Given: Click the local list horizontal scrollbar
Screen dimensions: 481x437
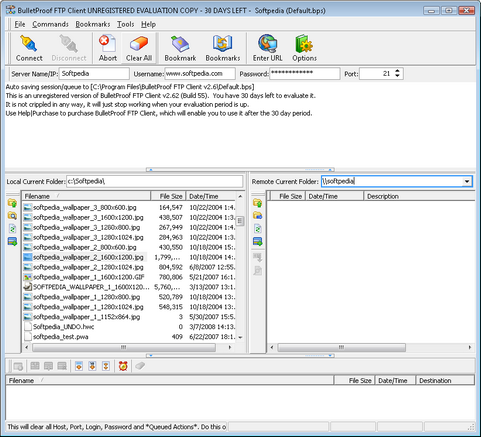Looking at the screenshot, I should pyautogui.click(x=124, y=347).
